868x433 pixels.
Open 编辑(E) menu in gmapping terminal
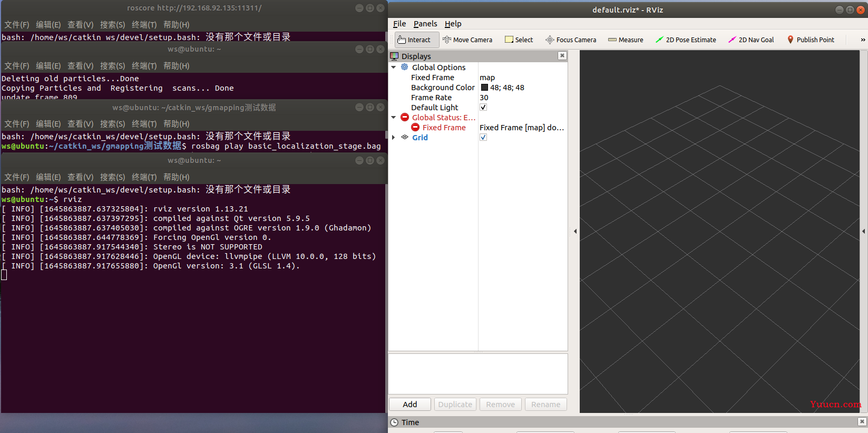pos(48,124)
